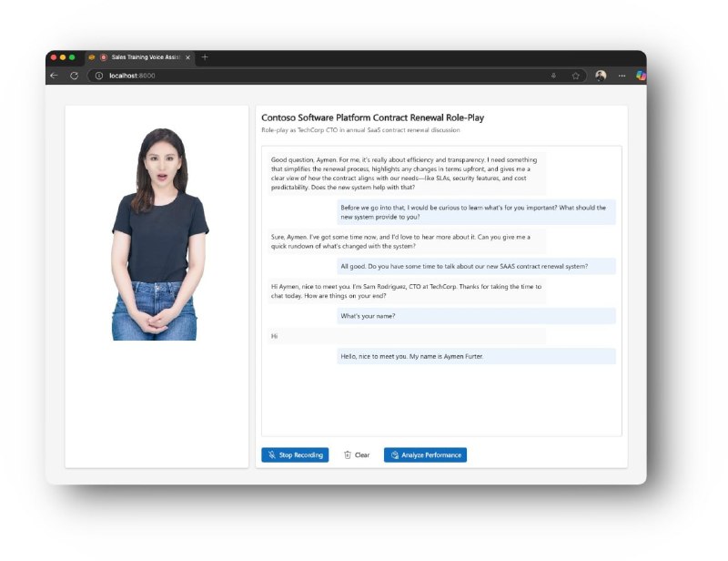Click the 'Contoso Software Platform Contract Renewal Role-Play' heading

372,117
